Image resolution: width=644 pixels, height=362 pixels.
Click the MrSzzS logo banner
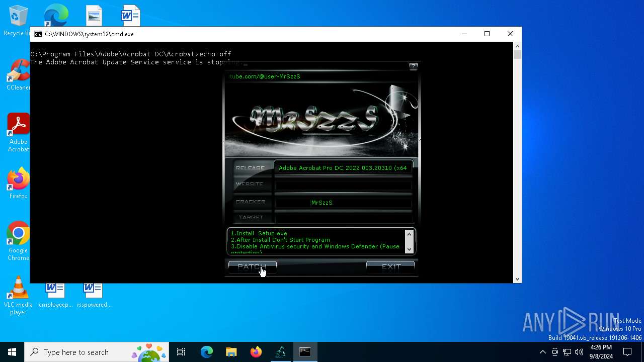coord(321,119)
